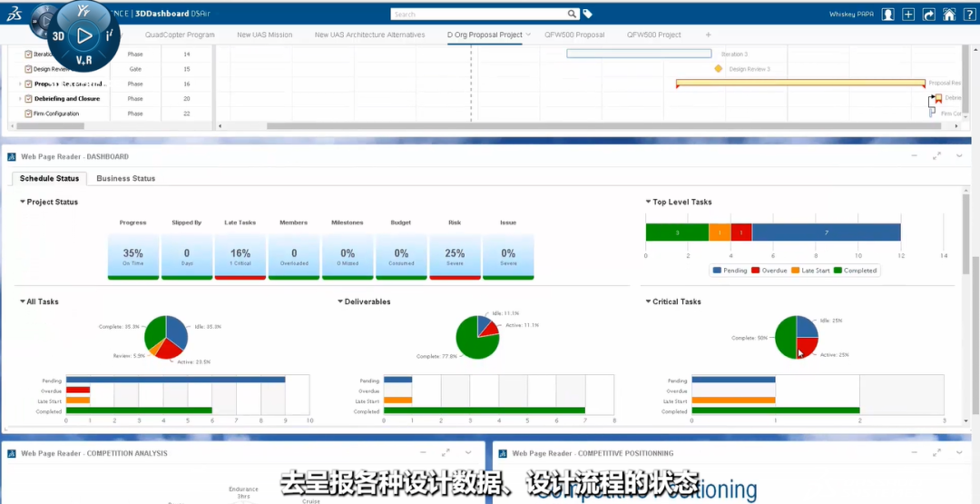Collapse the Project Status section

pyautogui.click(x=23, y=203)
